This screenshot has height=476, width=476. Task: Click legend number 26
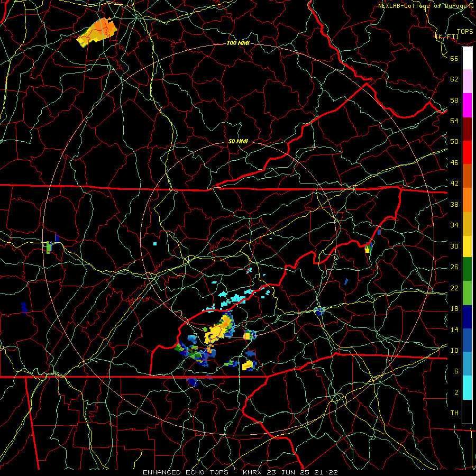[454, 267]
